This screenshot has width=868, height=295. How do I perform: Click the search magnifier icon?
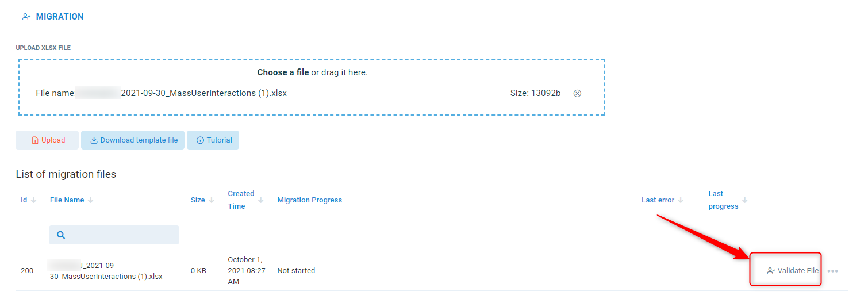[x=61, y=235]
